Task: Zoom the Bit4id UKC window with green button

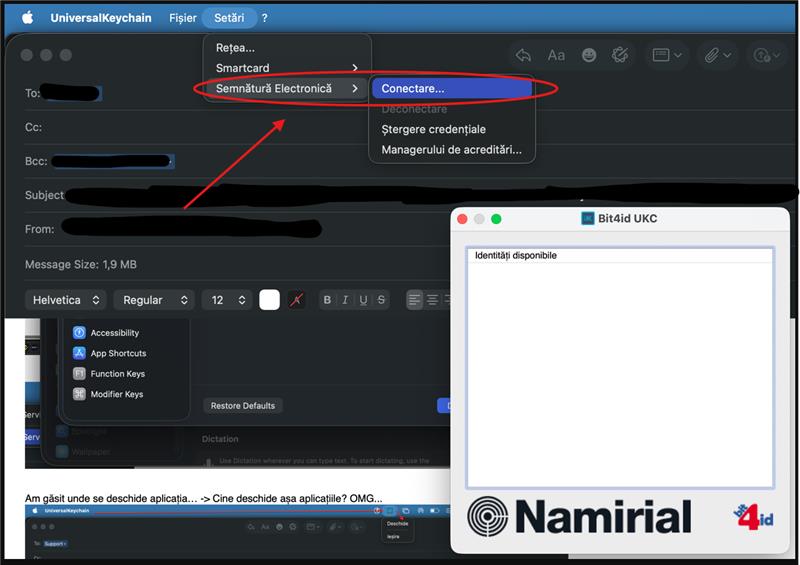Action: tap(496, 219)
